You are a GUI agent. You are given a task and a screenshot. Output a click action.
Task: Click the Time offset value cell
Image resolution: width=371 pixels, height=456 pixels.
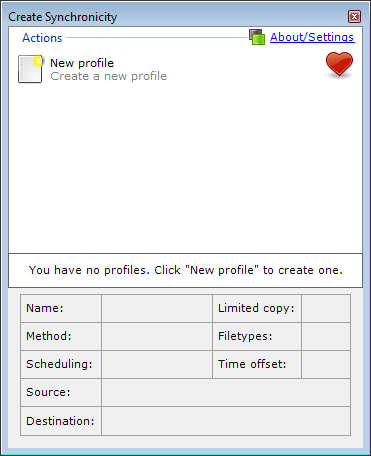[326, 364]
